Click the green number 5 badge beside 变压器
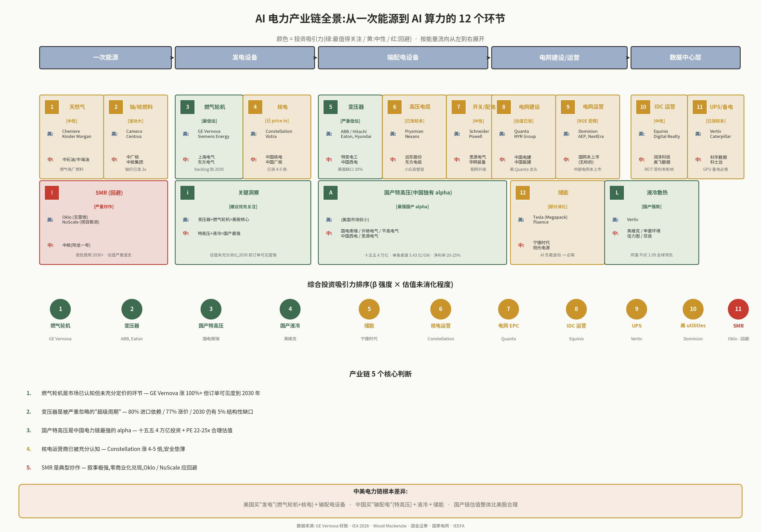The image size is (761, 532). pyautogui.click(x=330, y=107)
